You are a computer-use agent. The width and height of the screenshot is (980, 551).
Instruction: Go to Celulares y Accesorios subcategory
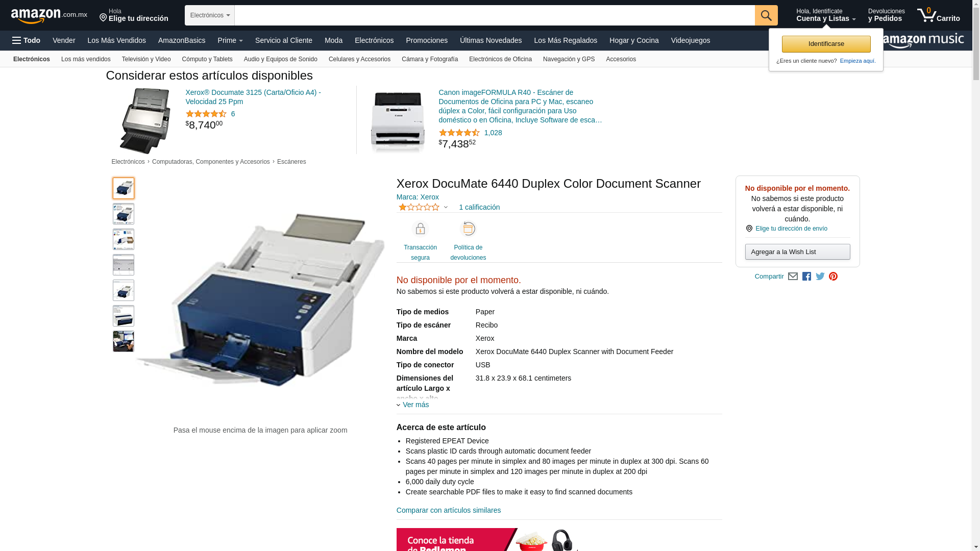click(x=359, y=59)
